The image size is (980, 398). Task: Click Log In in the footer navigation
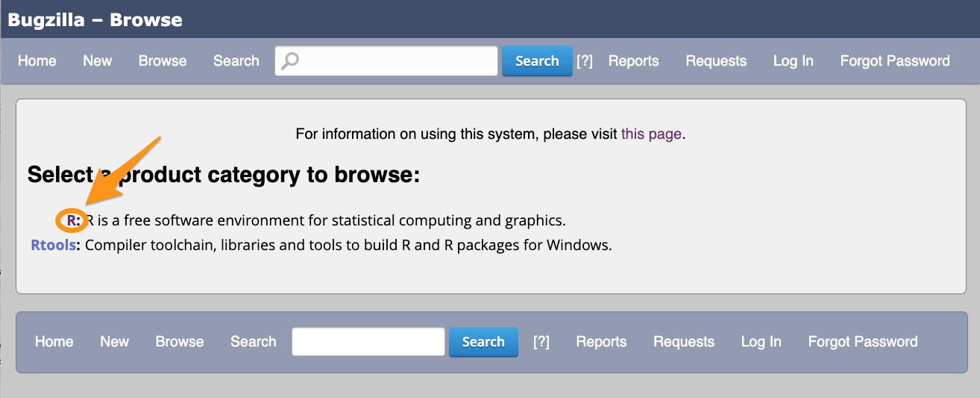pos(761,342)
